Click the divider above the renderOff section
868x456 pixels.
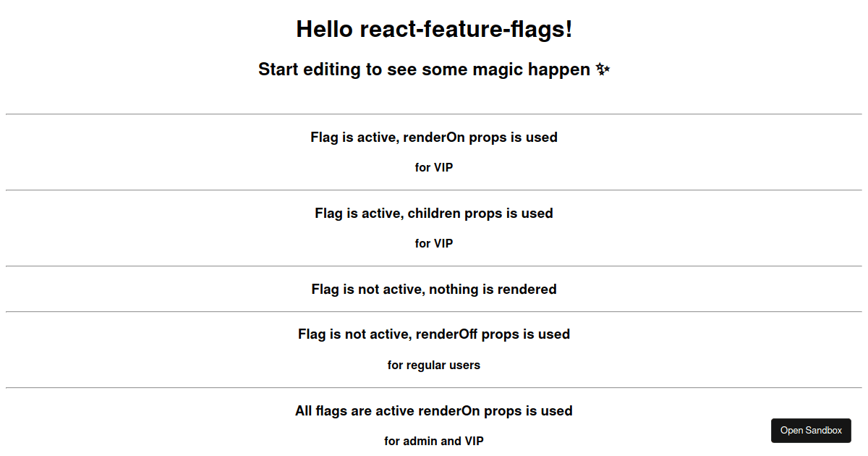[x=434, y=312]
